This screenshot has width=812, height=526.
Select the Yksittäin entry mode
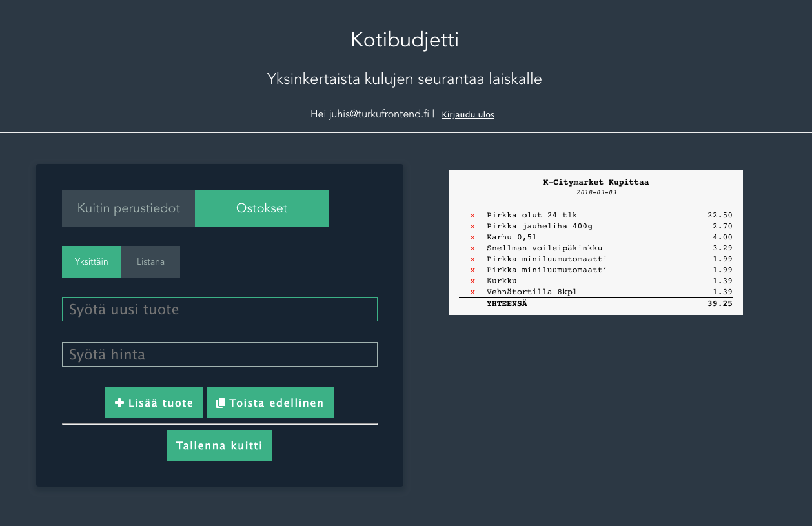92,261
